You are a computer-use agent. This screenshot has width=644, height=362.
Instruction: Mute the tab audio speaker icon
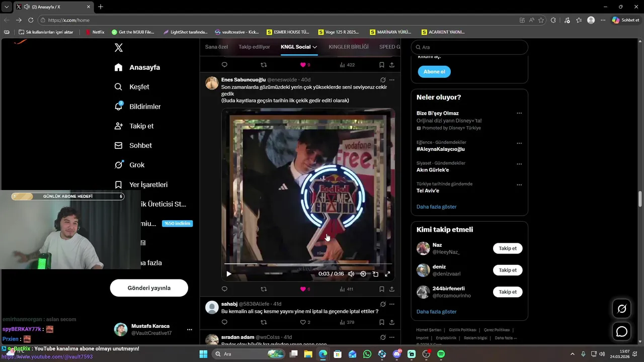[x=26, y=7]
